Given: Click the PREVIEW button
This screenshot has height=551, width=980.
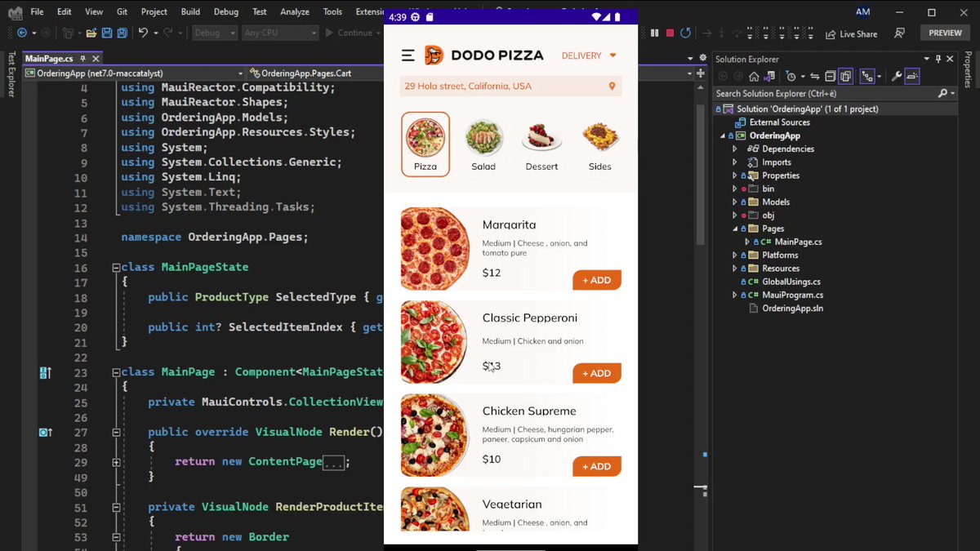Looking at the screenshot, I should pos(945,33).
